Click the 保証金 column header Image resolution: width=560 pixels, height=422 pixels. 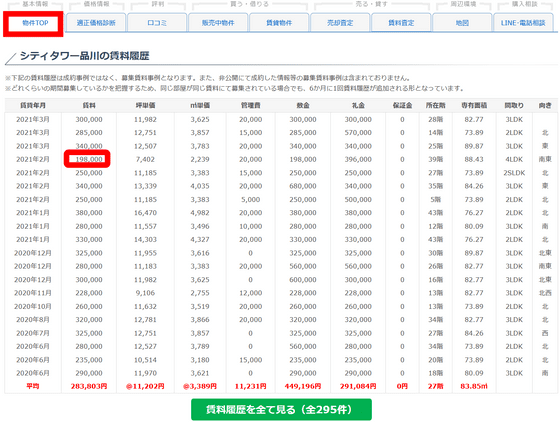pos(402,106)
